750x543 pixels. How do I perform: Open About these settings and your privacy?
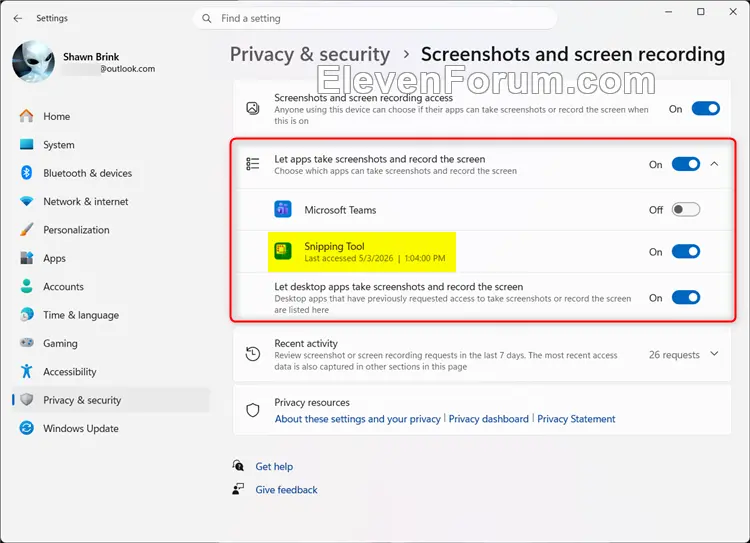pyautogui.click(x=357, y=419)
